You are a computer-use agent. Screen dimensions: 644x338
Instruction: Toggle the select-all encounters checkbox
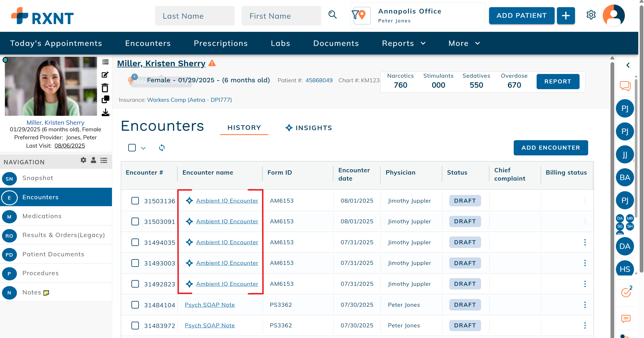(132, 148)
